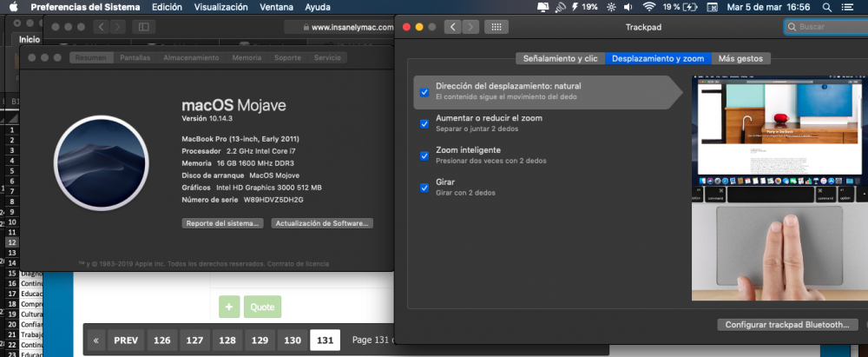Click the Safari address bar insanelymac.com
The height and width of the screenshot is (357, 868).
pos(339,27)
